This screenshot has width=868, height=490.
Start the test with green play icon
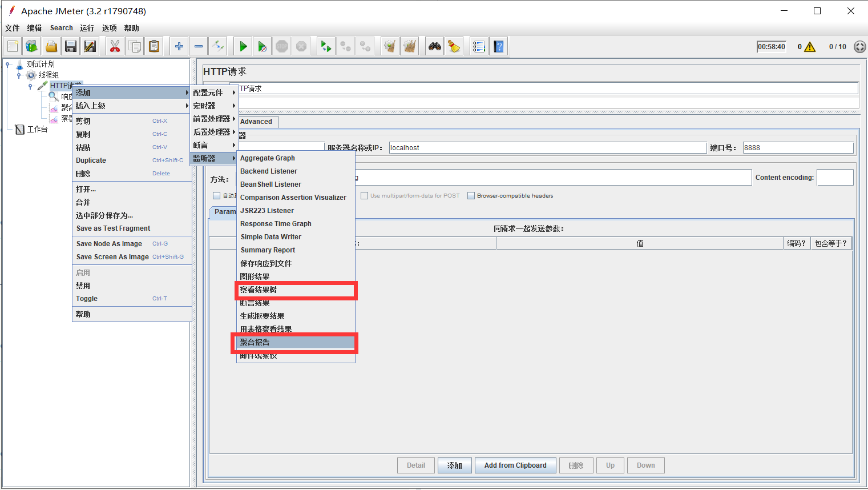pos(243,46)
